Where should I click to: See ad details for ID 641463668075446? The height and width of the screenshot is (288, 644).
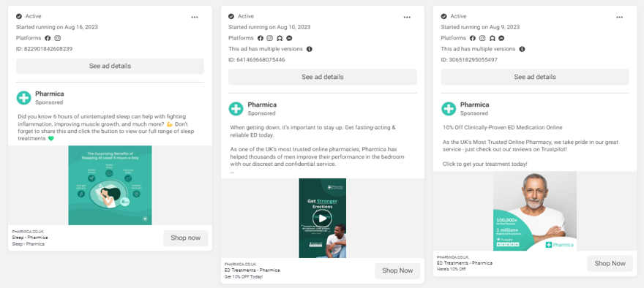[323, 77]
